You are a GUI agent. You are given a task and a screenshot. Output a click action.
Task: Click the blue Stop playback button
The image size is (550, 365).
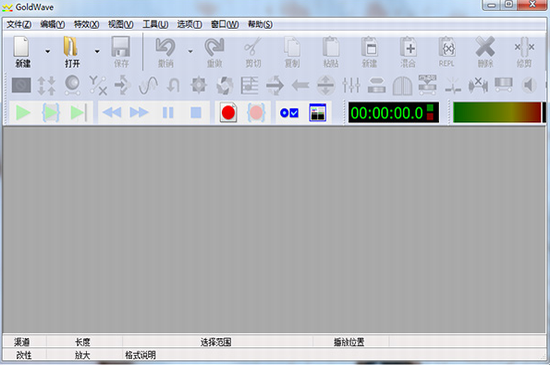coord(196,113)
